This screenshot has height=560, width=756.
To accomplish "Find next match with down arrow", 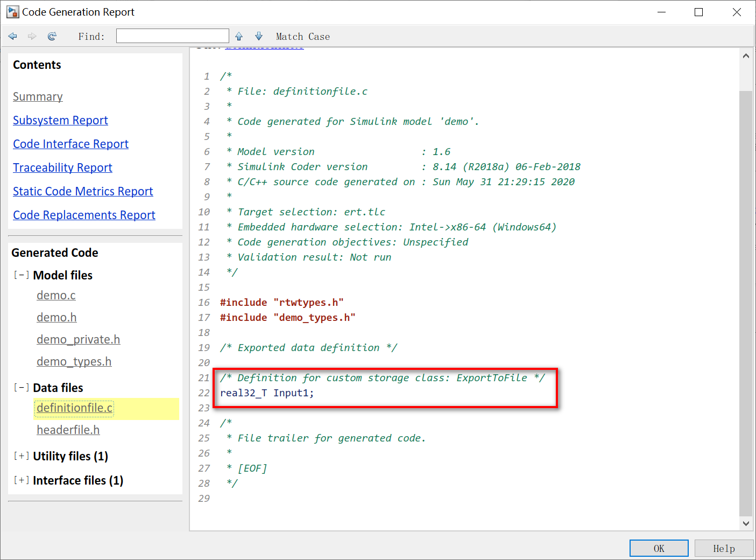I will click(259, 36).
